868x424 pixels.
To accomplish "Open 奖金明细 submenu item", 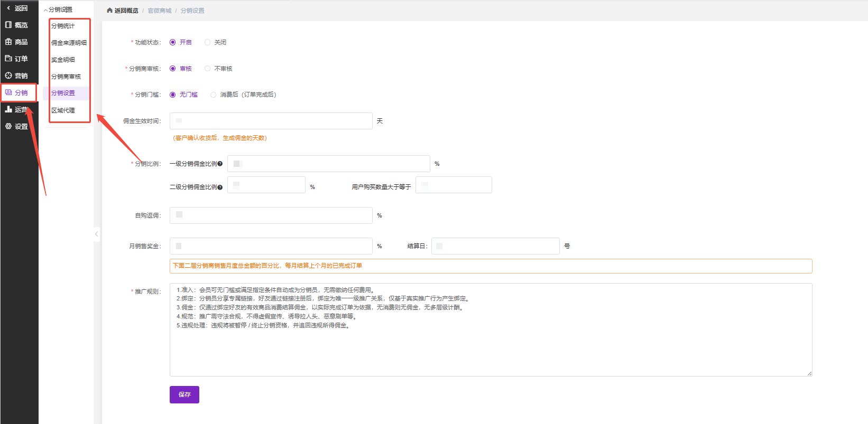I will [63, 60].
